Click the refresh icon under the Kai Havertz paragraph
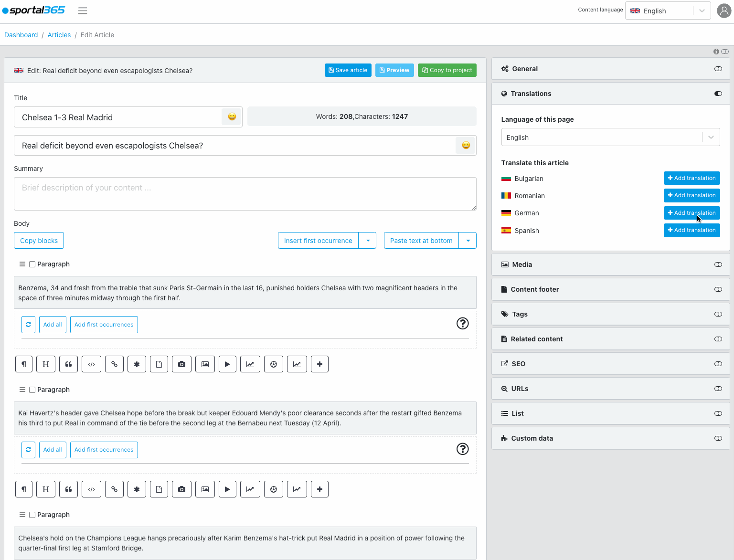 [28, 450]
